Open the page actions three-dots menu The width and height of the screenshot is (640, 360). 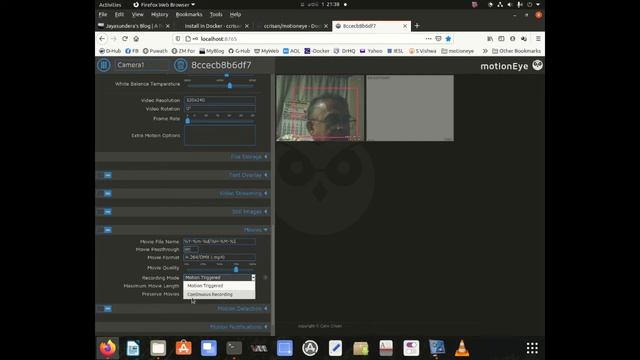(x=428, y=39)
